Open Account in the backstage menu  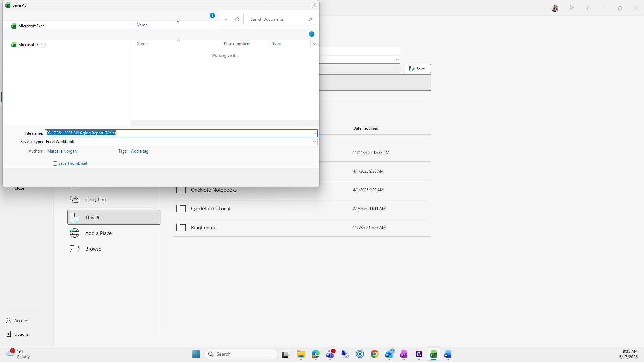click(x=22, y=321)
